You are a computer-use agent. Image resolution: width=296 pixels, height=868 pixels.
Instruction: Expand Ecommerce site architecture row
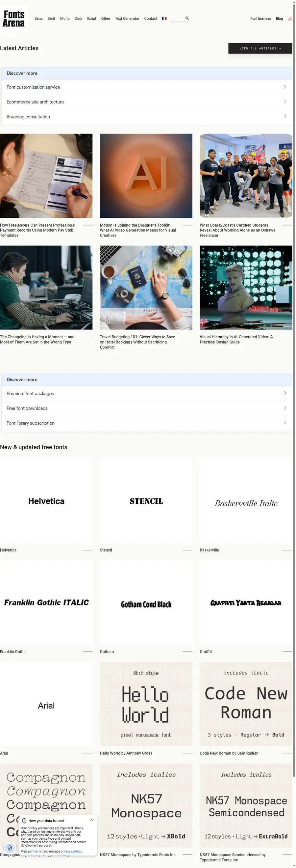pos(147,102)
